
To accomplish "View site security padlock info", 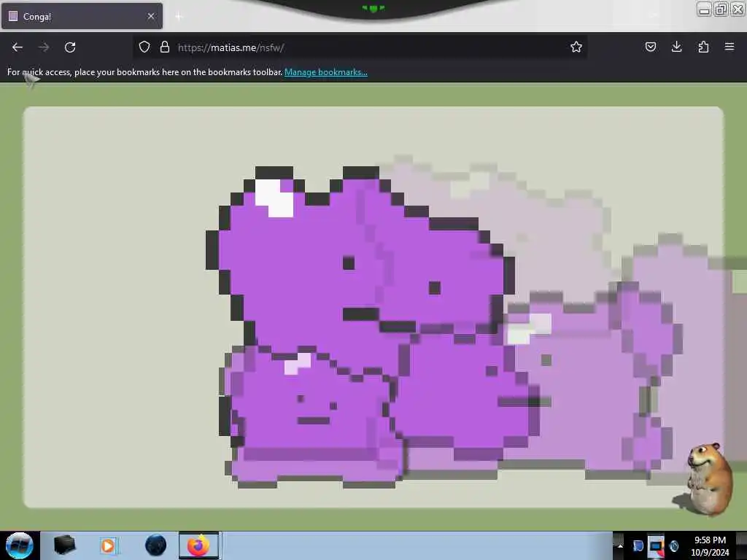I will 165,47.
